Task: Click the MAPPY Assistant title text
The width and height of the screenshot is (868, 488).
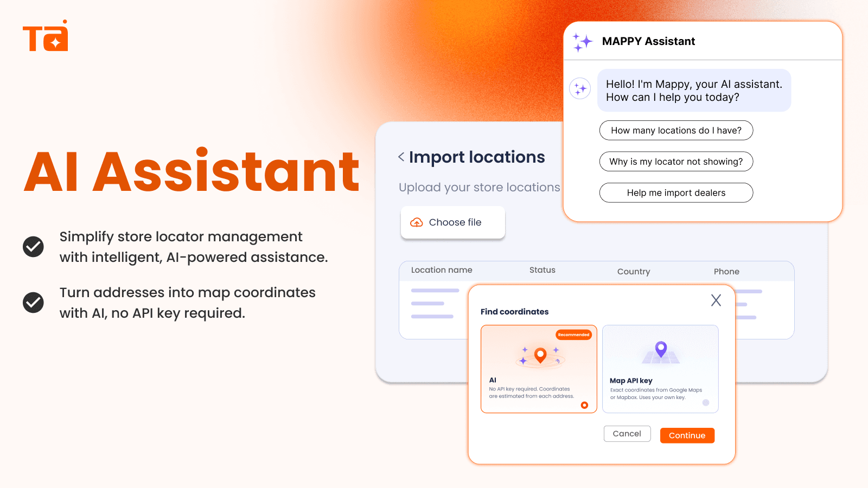Action: [x=648, y=41]
